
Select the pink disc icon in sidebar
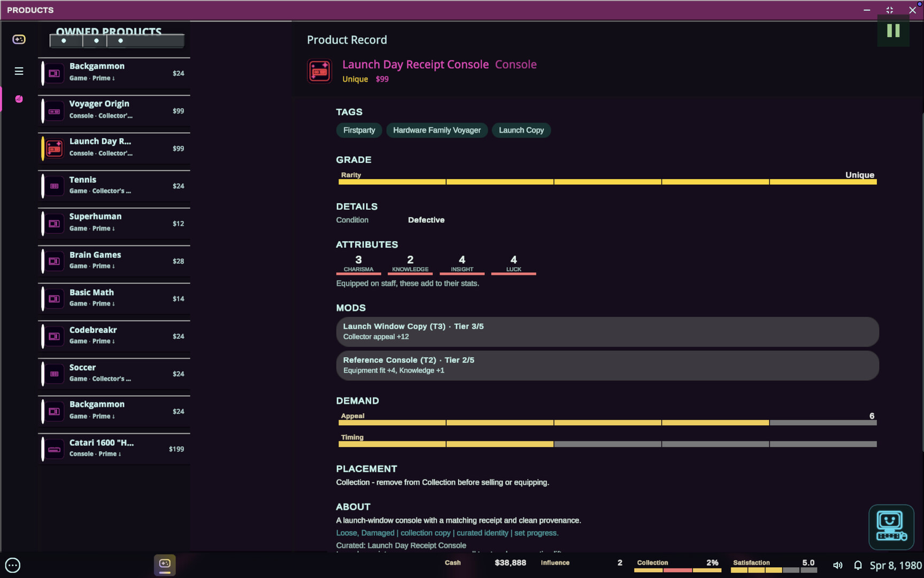coord(19,99)
